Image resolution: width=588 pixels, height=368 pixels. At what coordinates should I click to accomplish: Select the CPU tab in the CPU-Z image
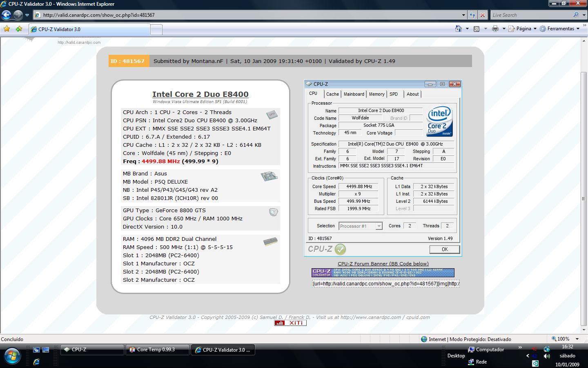click(x=313, y=94)
